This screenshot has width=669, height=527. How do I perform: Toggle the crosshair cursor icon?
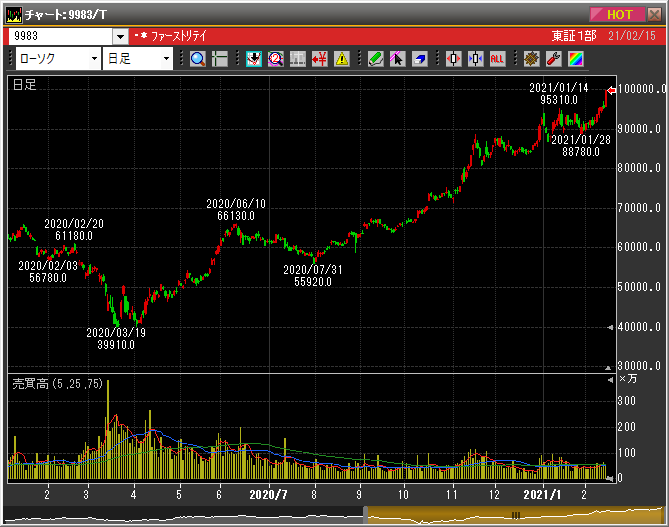220,59
